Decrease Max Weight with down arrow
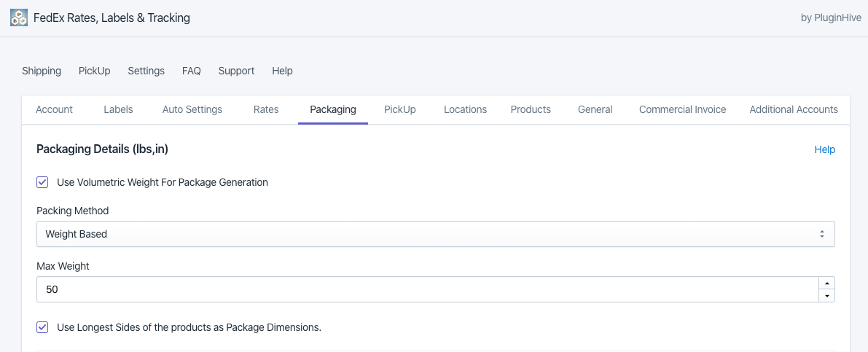 826,296
